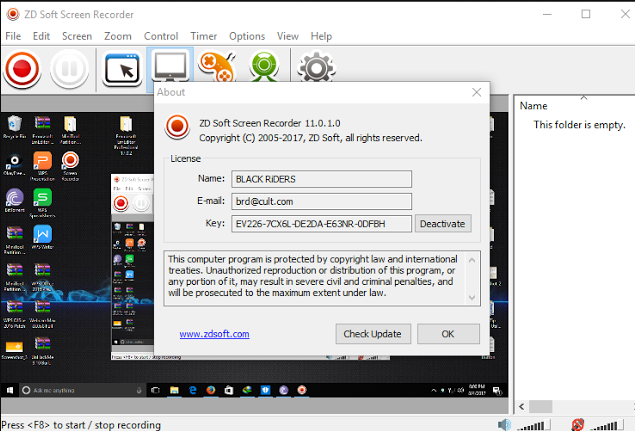The width and height of the screenshot is (635, 431).
Task: Open the File menu
Action: [x=13, y=36]
